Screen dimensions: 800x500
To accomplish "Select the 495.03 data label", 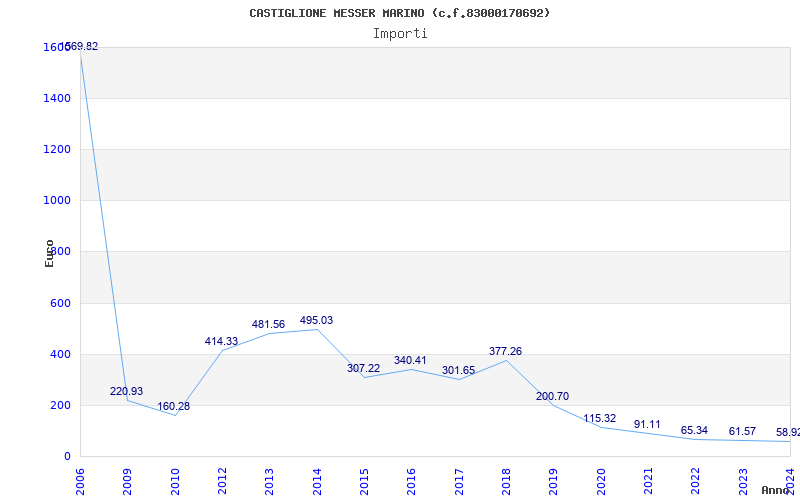I will point(316,320).
